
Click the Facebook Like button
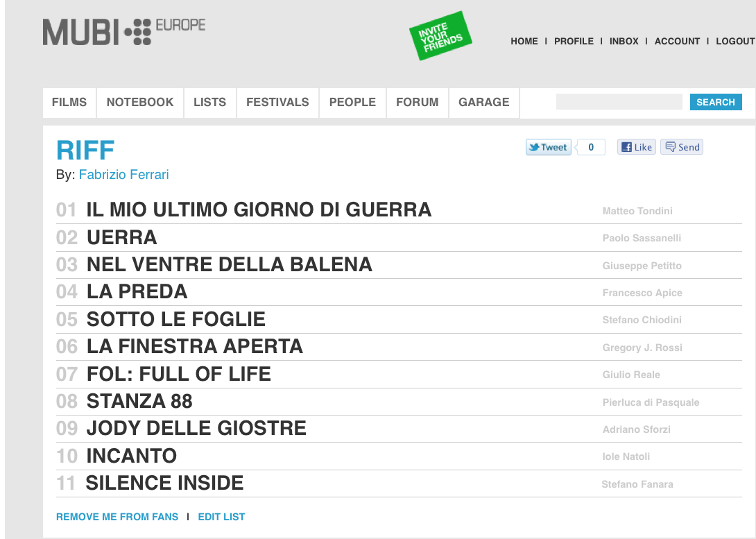pos(637,147)
